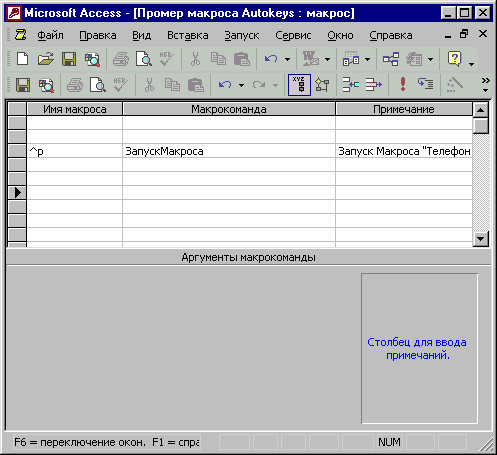The width and height of the screenshot is (497, 455).
Task: Click Undo arrow in Database toolbar
Action: [x=271, y=59]
